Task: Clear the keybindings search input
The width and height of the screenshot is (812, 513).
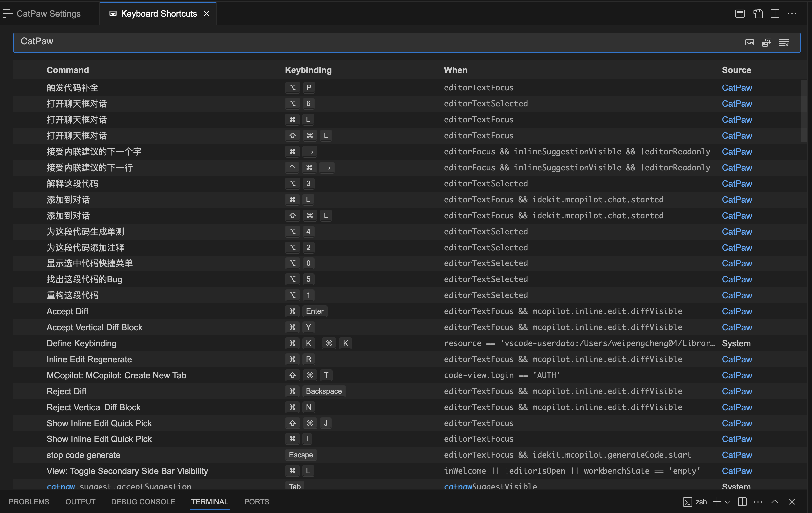Action: coord(784,43)
